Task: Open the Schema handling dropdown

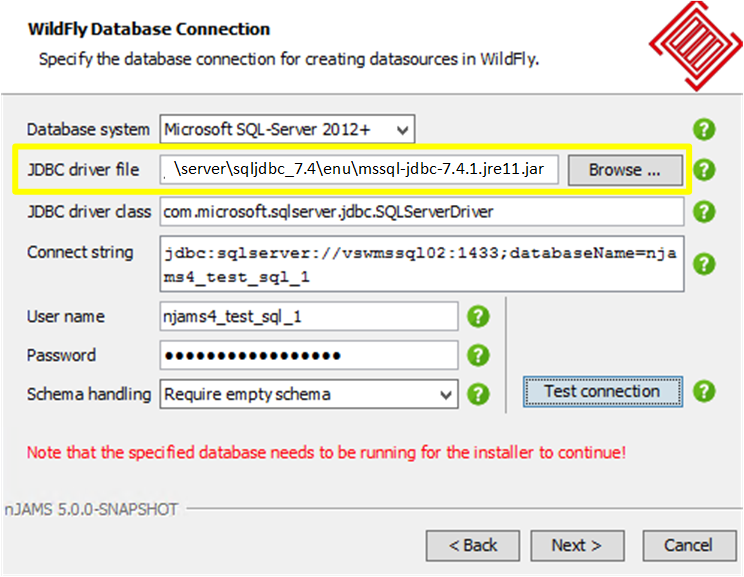Action: coord(309,394)
